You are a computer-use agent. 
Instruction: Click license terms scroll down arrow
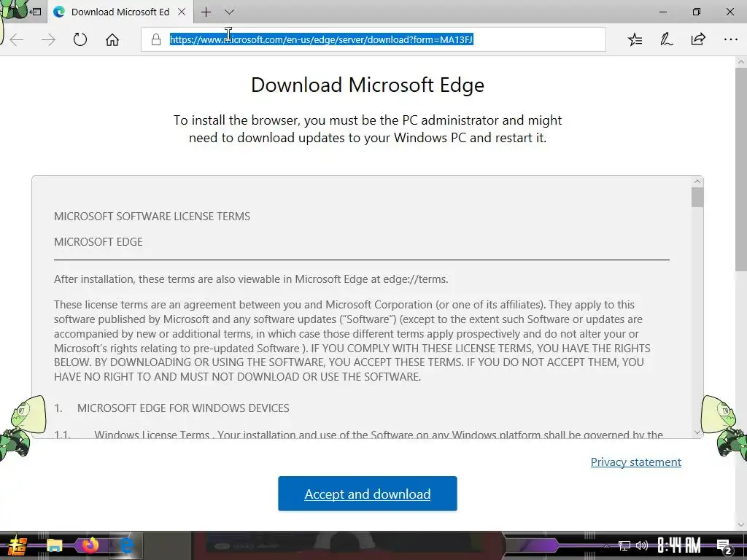(x=697, y=432)
